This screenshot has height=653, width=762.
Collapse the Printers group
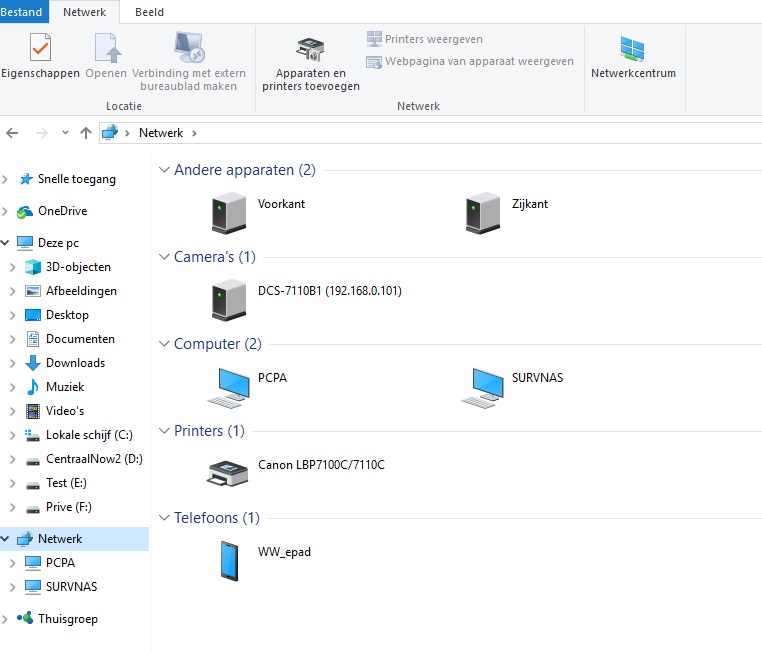coord(164,430)
